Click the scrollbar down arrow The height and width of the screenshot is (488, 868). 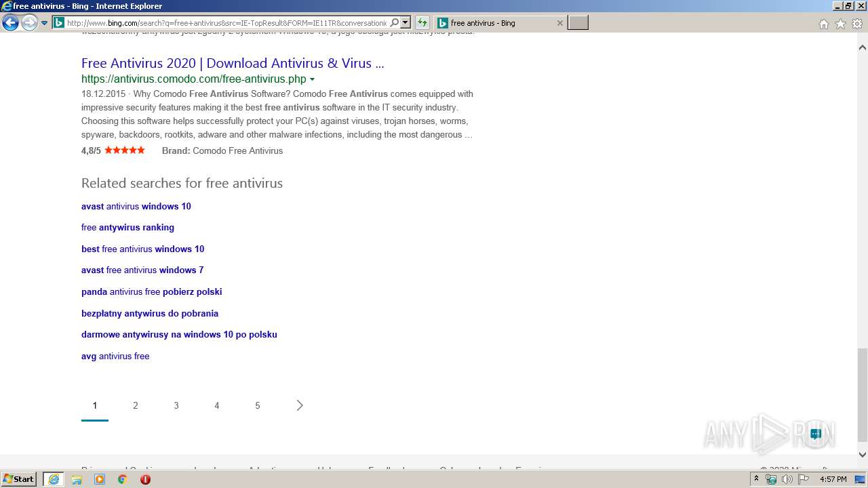[x=863, y=455]
